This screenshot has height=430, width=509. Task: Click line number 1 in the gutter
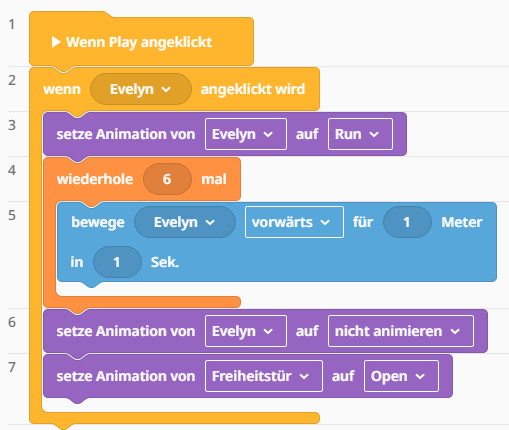(12, 24)
